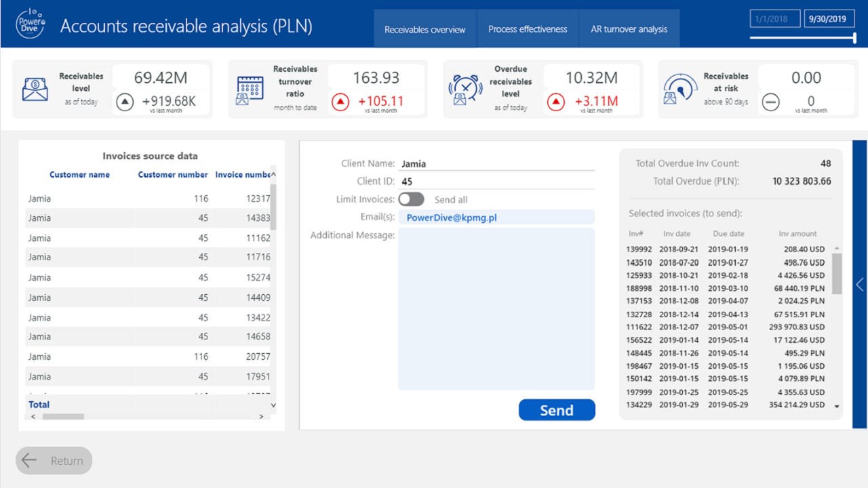Select invoice 134229 row
The height and width of the screenshot is (488, 868).
point(726,405)
